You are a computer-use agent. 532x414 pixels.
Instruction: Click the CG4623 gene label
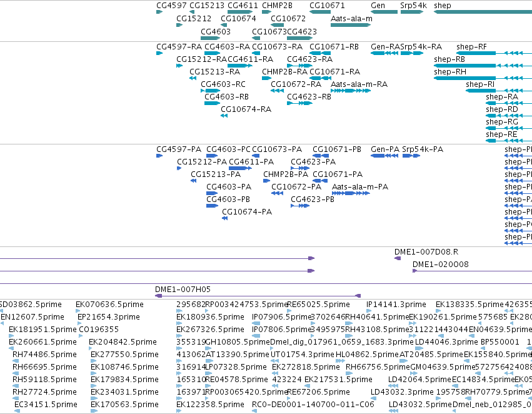(x=302, y=31)
